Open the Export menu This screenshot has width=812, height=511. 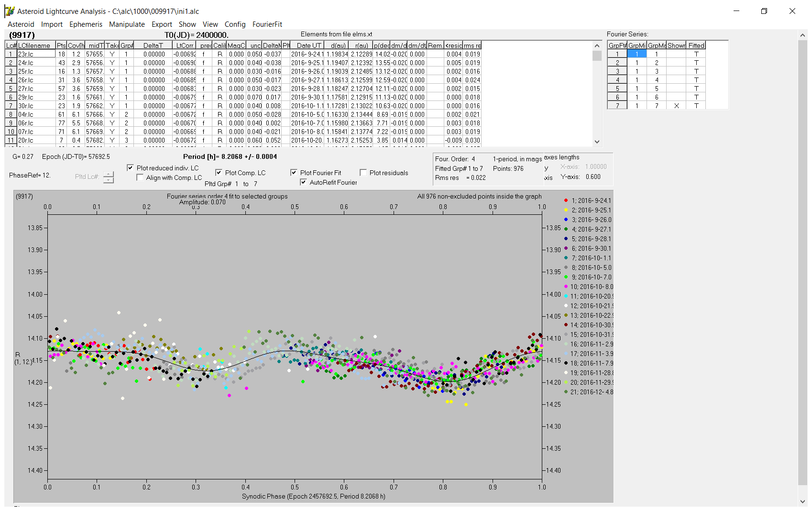click(162, 24)
